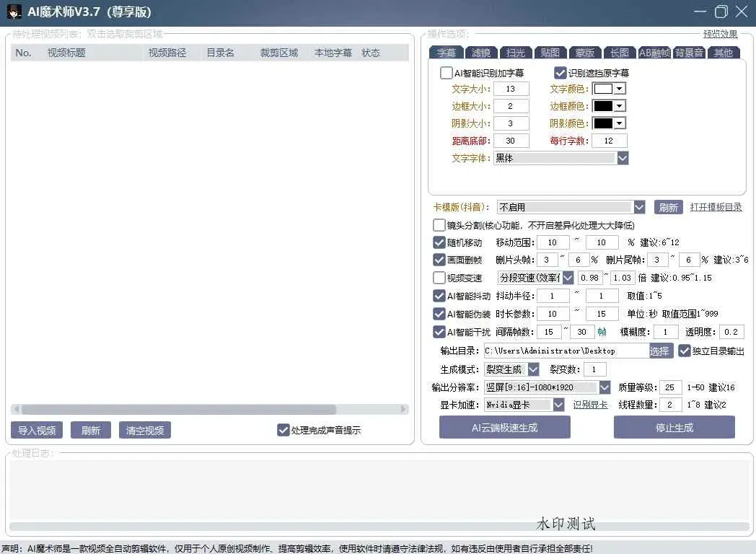Open the 预览效果 preview link
756x554 pixels.
tap(720, 33)
